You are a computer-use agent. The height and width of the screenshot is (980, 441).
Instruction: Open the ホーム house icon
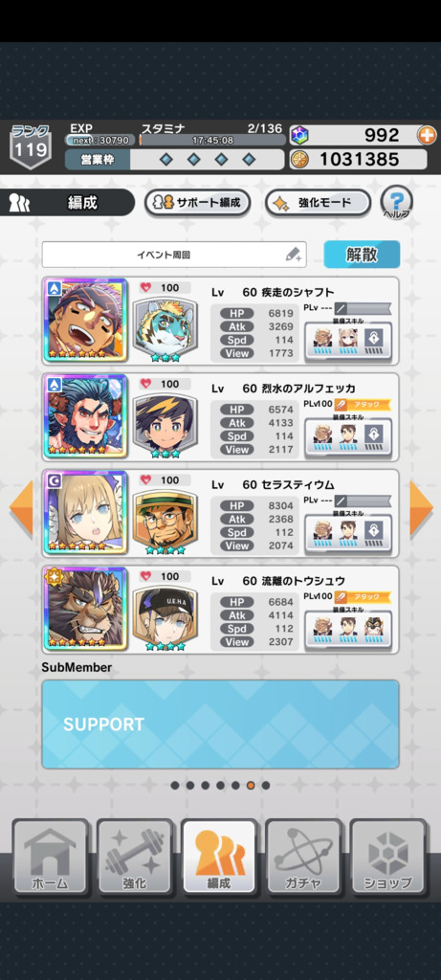50,856
